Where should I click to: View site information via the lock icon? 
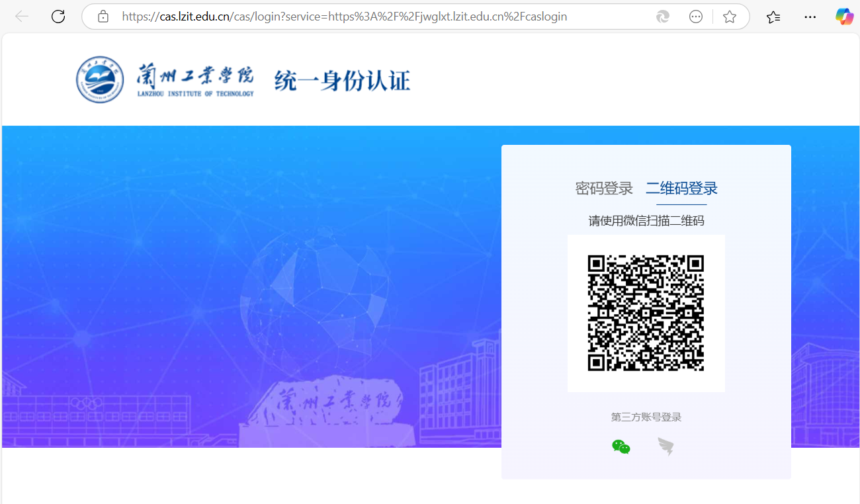click(103, 17)
